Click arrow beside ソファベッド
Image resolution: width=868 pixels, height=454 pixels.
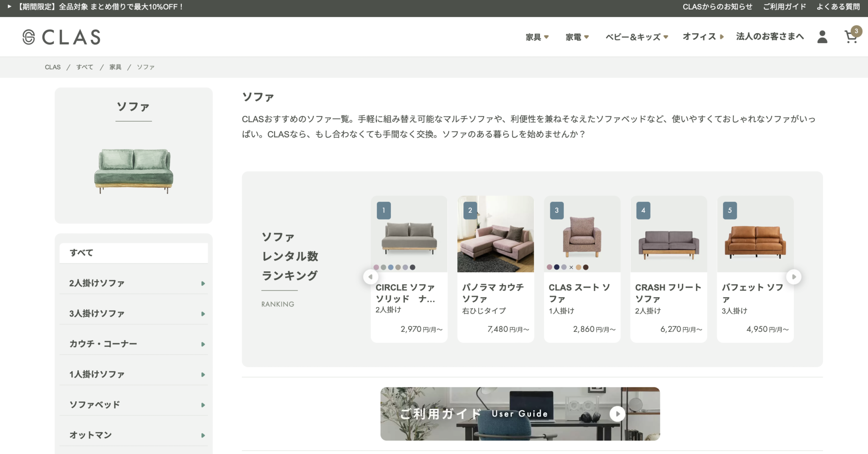point(203,405)
